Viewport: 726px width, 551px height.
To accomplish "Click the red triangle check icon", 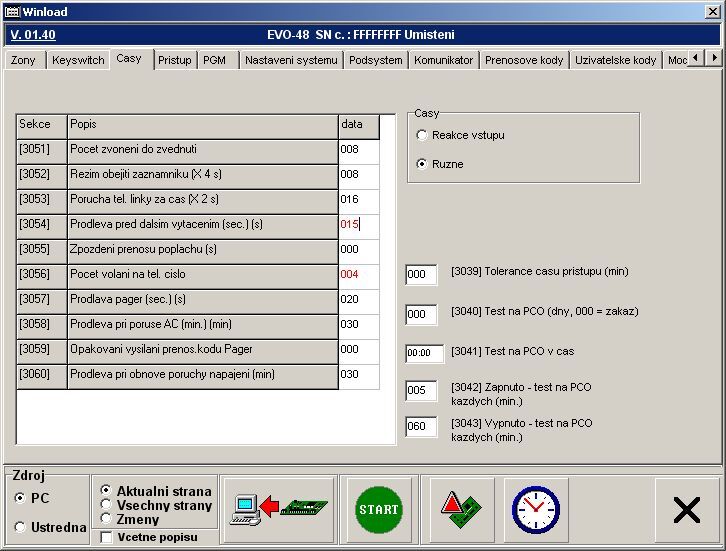I will coord(461,509).
